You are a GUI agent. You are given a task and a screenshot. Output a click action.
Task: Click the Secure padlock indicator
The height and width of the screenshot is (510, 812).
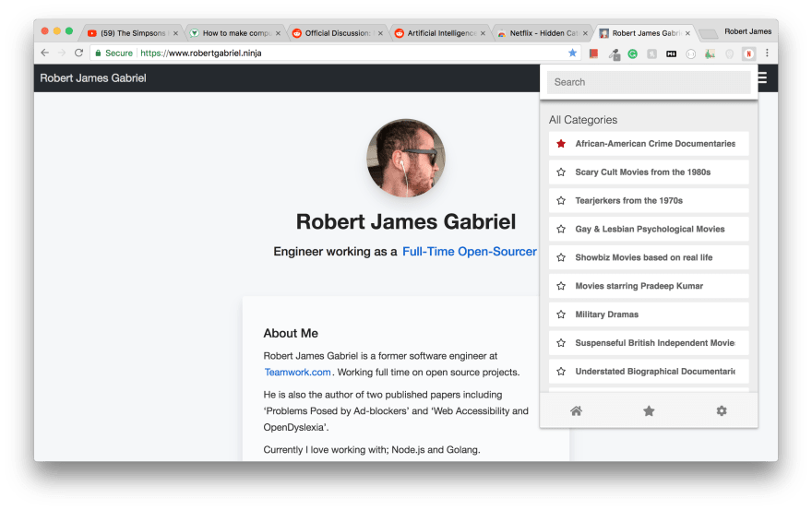pos(113,53)
